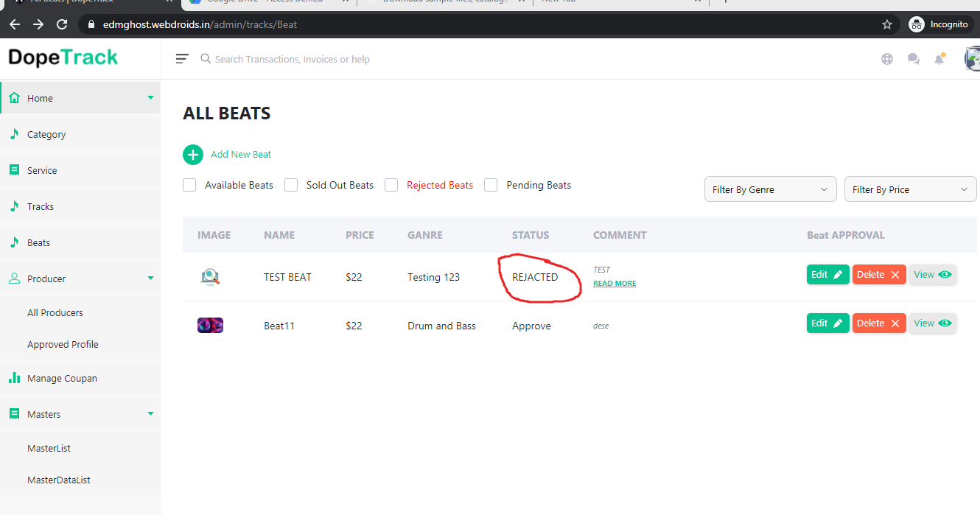
Task: Click View button for TEST BEAT
Action: pos(933,275)
